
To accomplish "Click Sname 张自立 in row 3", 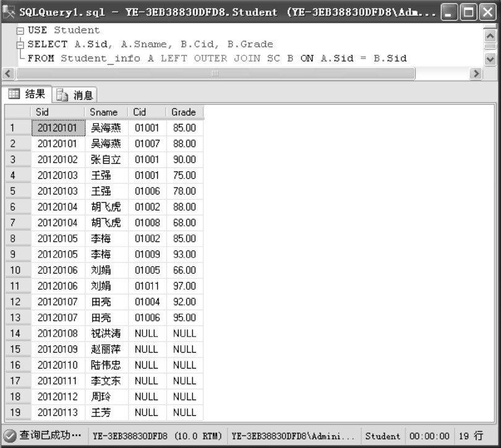I will tap(106, 160).
